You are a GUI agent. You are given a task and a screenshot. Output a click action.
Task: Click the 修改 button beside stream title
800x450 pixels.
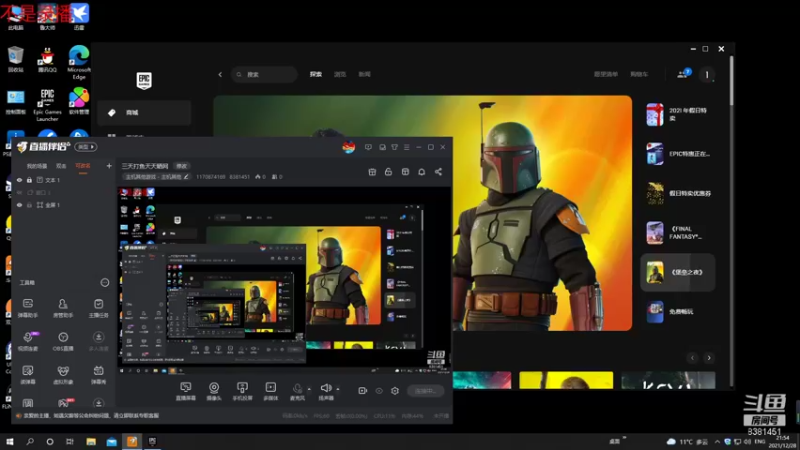point(182,166)
